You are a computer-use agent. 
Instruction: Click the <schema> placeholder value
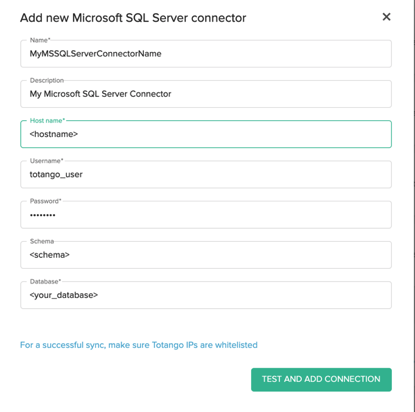[49, 255]
